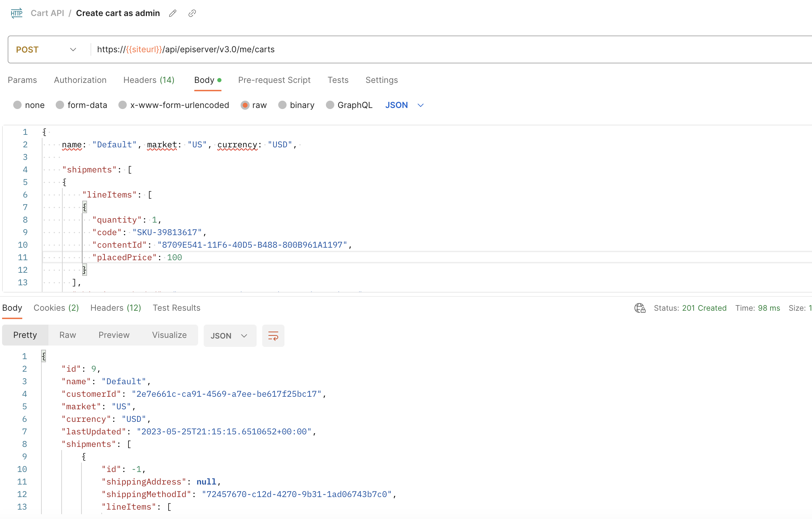Screen dimensions: 812x519
Task: Expand the request JSON format dropdown
Action: point(404,105)
